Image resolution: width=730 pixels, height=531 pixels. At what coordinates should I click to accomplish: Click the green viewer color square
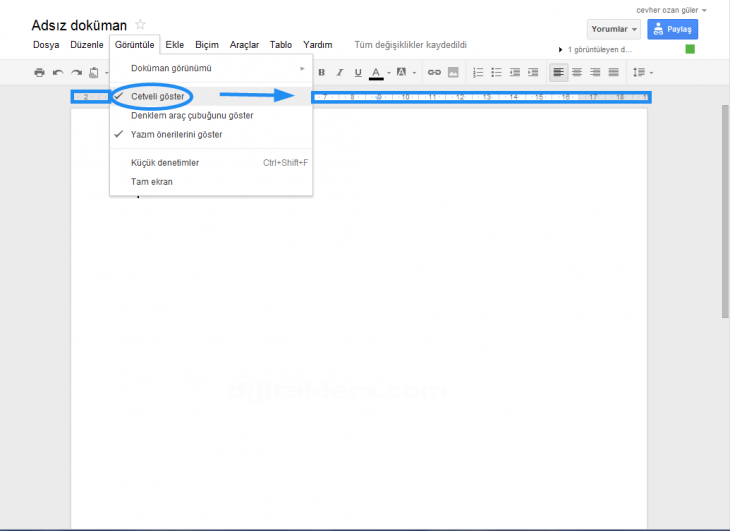[x=690, y=49]
